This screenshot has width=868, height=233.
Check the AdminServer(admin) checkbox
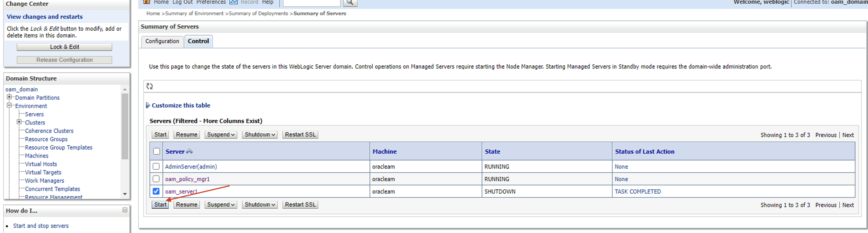point(156,166)
